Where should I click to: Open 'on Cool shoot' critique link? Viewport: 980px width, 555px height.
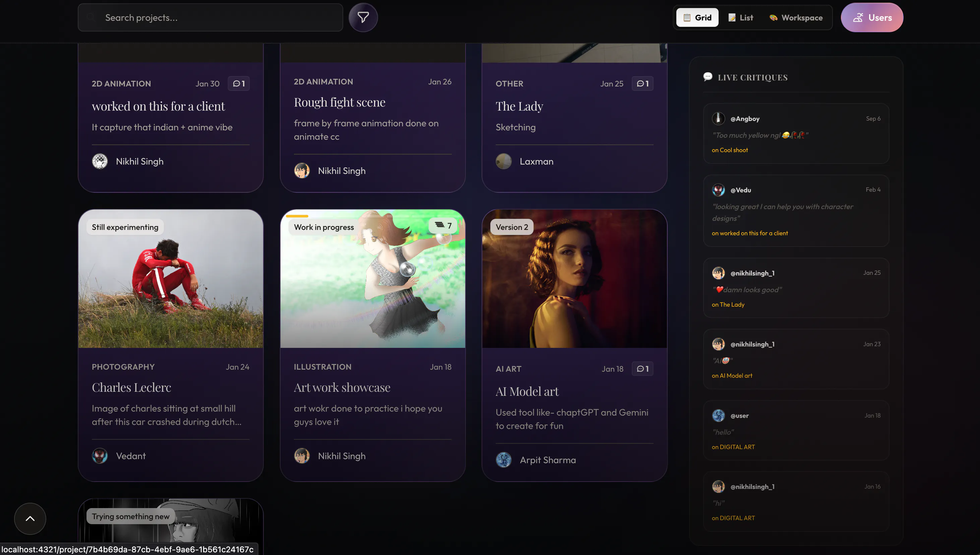[730, 150]
